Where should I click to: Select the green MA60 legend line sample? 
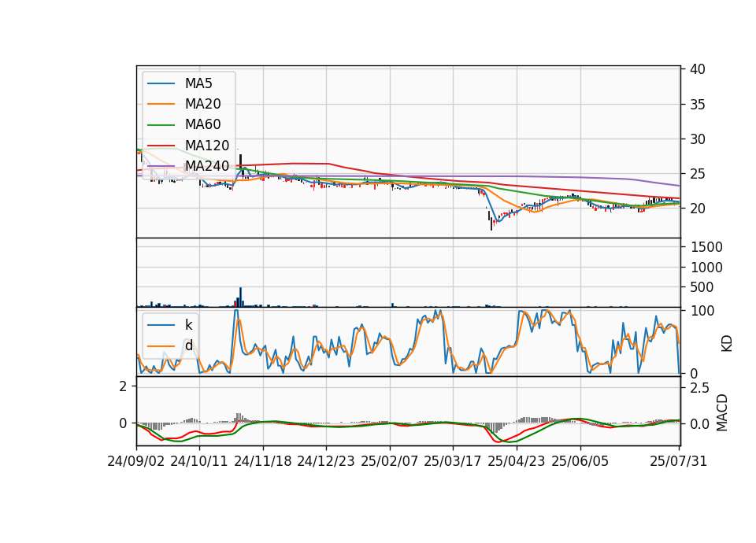click(x=161, y=125)
